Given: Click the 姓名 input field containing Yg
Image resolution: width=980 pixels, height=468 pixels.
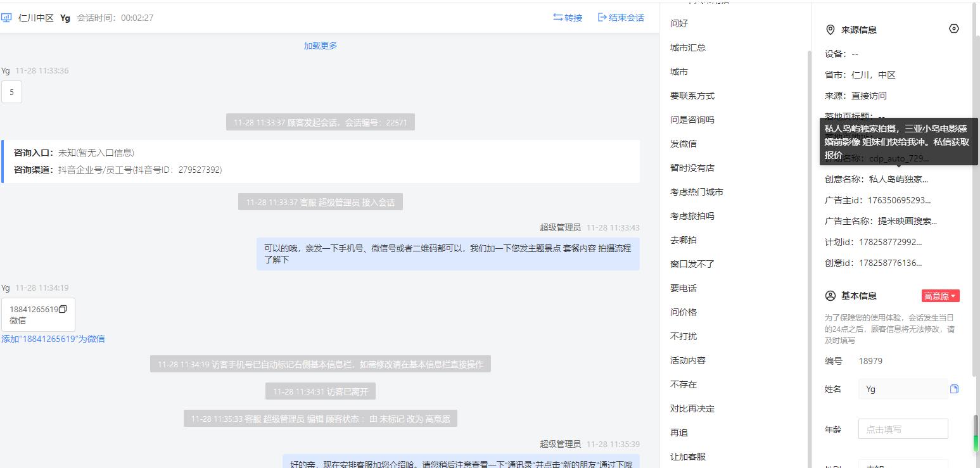Looking at the screenshot, I should click(903, 389).
